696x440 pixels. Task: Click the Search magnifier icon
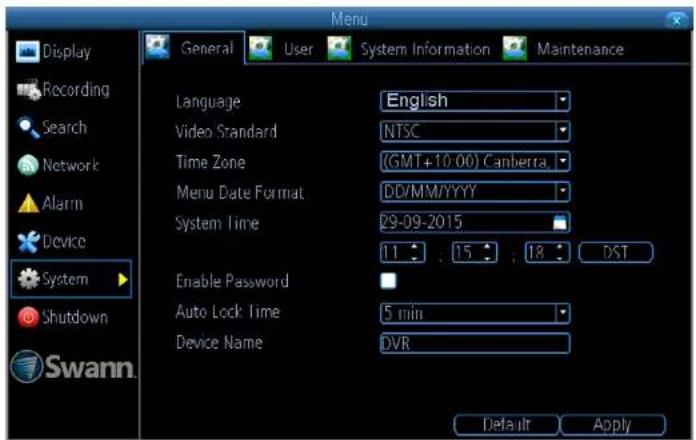[x=28, y=128]
